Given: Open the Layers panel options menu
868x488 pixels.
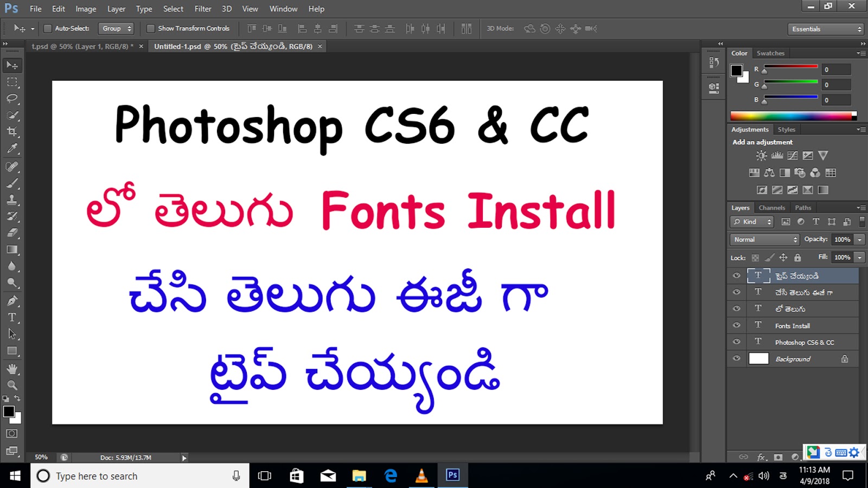Looking at the screenshot, I should point(861,208).
